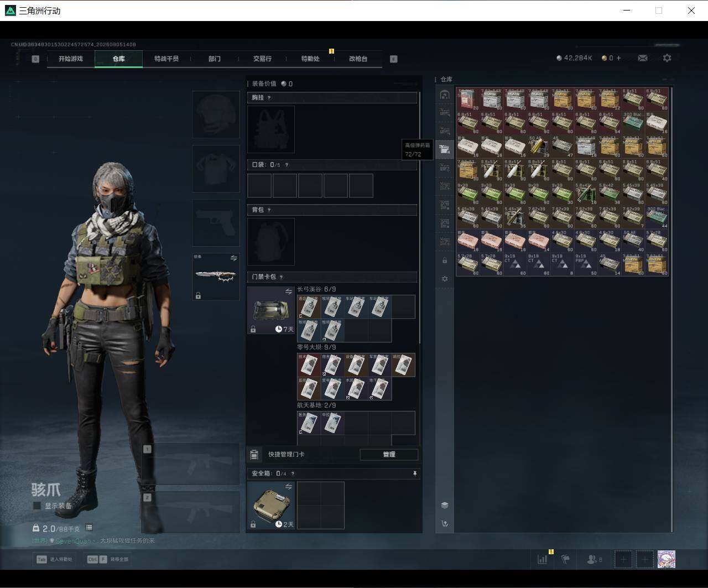The height and width of the screenshot is (588, 708).
Task: Select the 6.8x51 ammo stack of 54
Action: pos(610,122)
